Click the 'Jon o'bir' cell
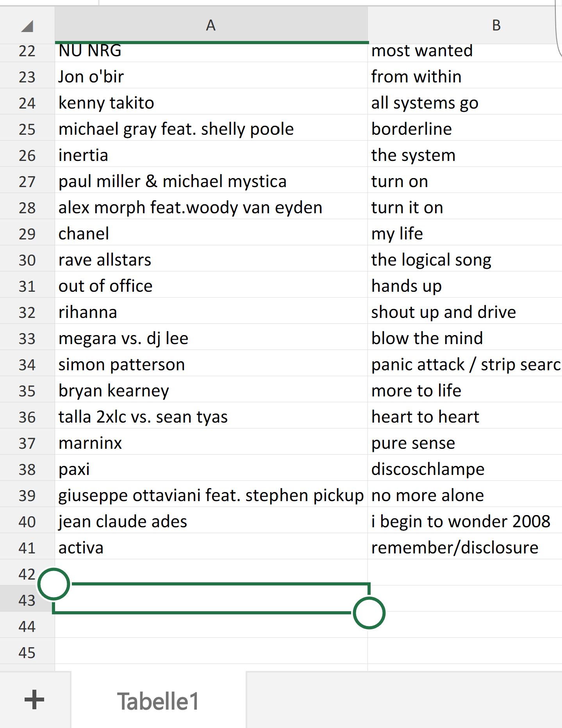Viewport: 562px width, 728px height. pyautogui.click(x=211, y=77)
